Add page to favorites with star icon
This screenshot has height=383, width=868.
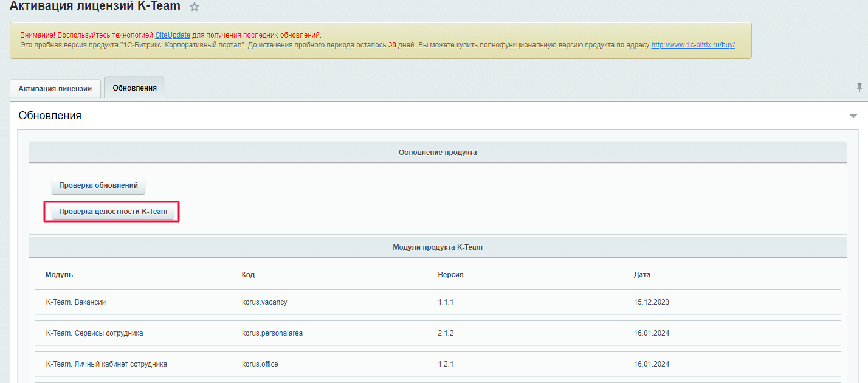click(x=195, y=7)
